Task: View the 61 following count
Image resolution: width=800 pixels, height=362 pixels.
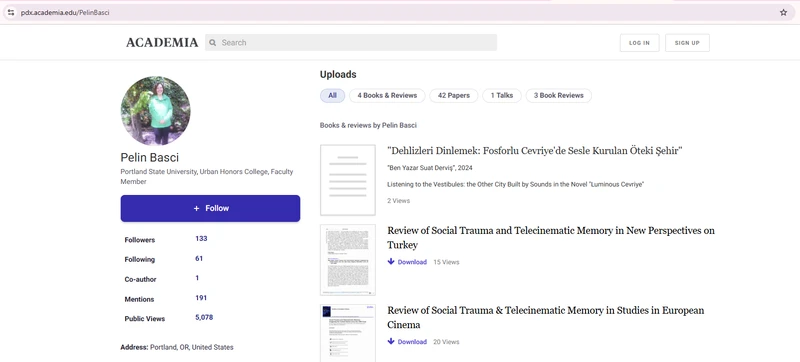Action: pos(199,258)
